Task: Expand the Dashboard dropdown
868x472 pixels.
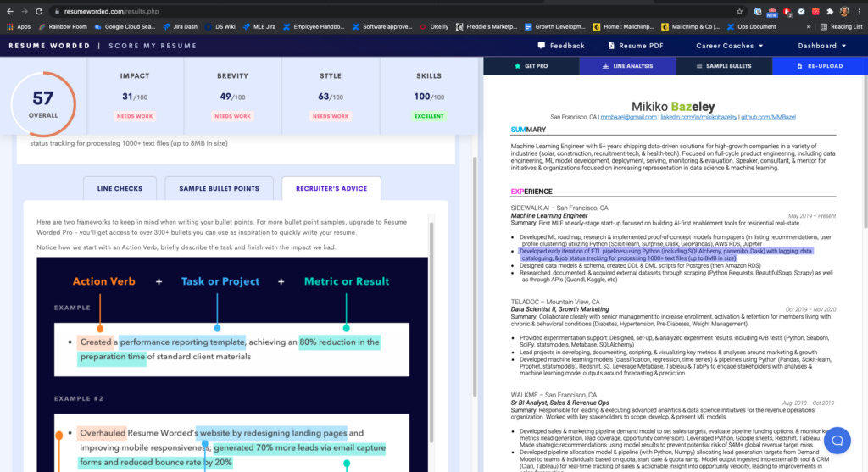Action: pos(822,46)
